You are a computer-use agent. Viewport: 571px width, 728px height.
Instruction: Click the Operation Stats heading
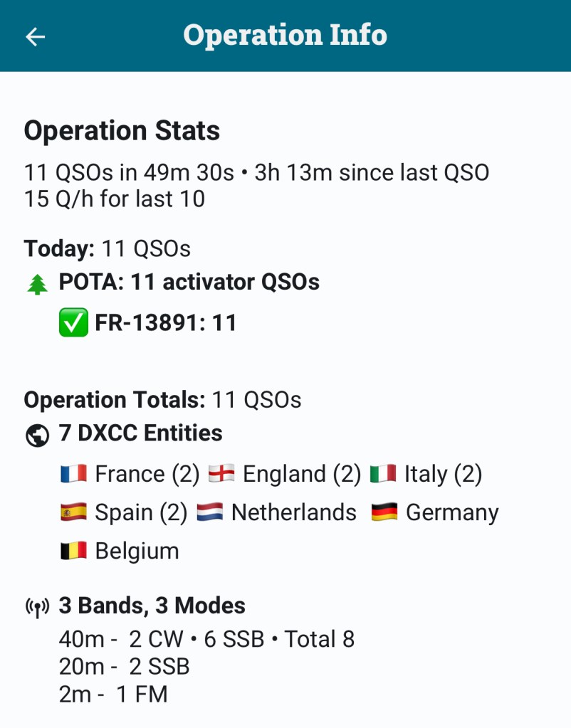pos(122,131)
